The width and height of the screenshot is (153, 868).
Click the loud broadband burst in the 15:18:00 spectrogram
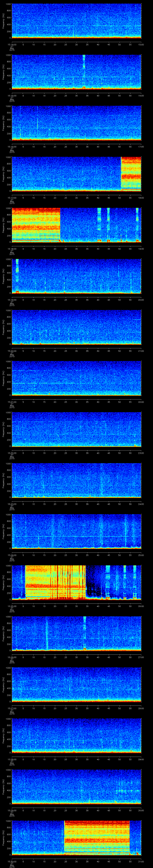pos(36,225)
